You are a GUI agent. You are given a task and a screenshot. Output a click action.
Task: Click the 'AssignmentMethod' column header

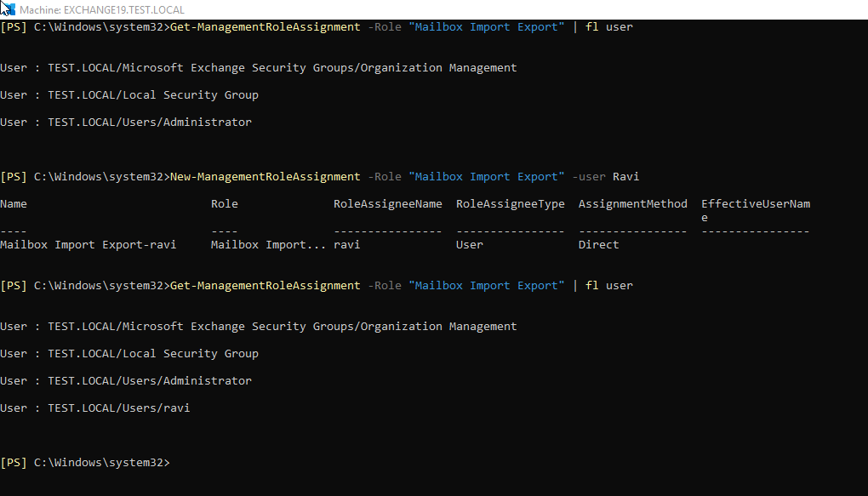click(x=633, y=203)
